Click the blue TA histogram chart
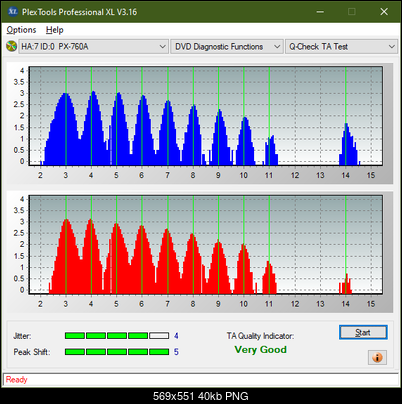402x404 pixels. click(206, 116)
